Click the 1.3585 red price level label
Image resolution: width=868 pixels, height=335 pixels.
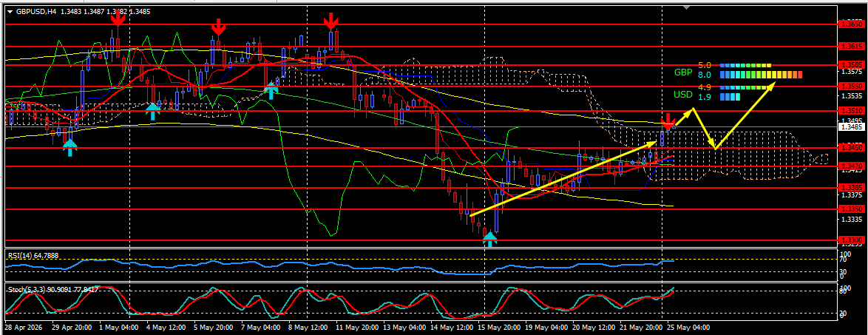[852, 65]
